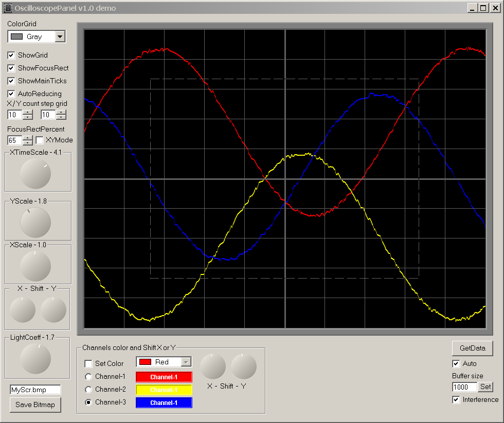Decrease the X grid step count
This screenshot has width=504, height=423.
coord(28,117)
